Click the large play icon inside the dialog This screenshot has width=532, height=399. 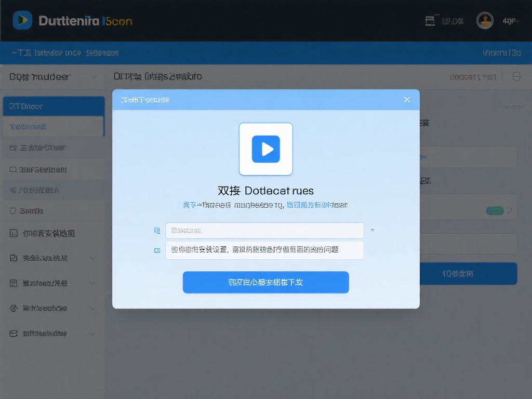tap(265, 149)
